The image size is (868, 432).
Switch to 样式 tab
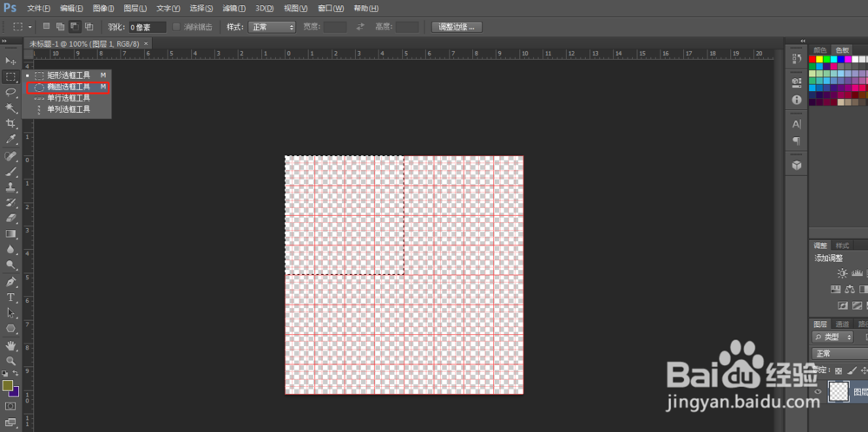pos(842,245)
